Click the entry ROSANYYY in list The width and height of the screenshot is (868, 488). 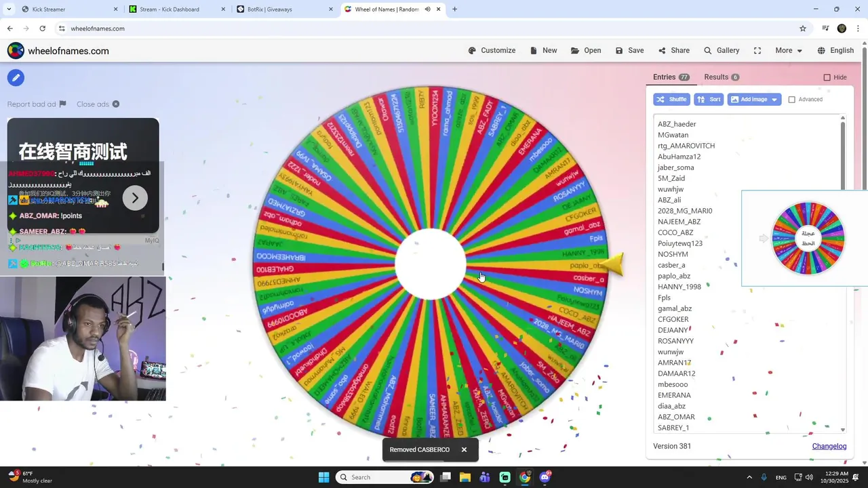[675, 341]
